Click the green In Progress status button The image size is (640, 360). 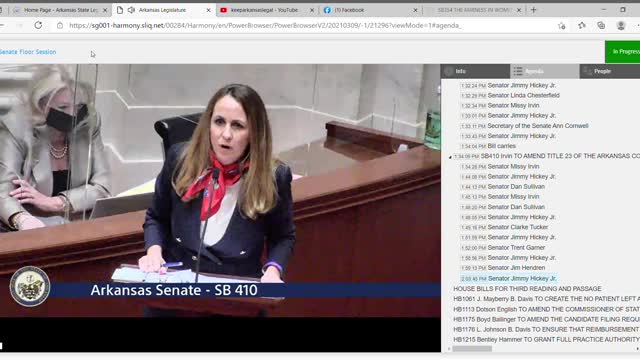click(x=622, y=51)
